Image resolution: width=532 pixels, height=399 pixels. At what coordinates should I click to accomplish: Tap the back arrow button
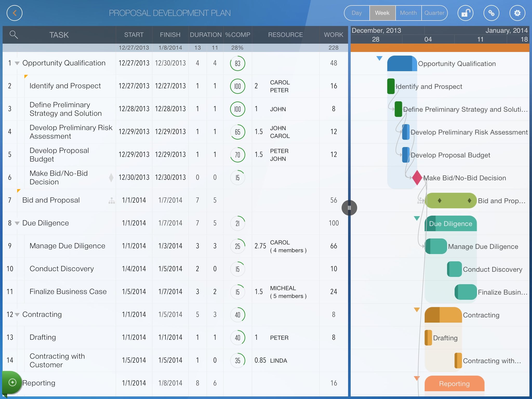point(15,13)
